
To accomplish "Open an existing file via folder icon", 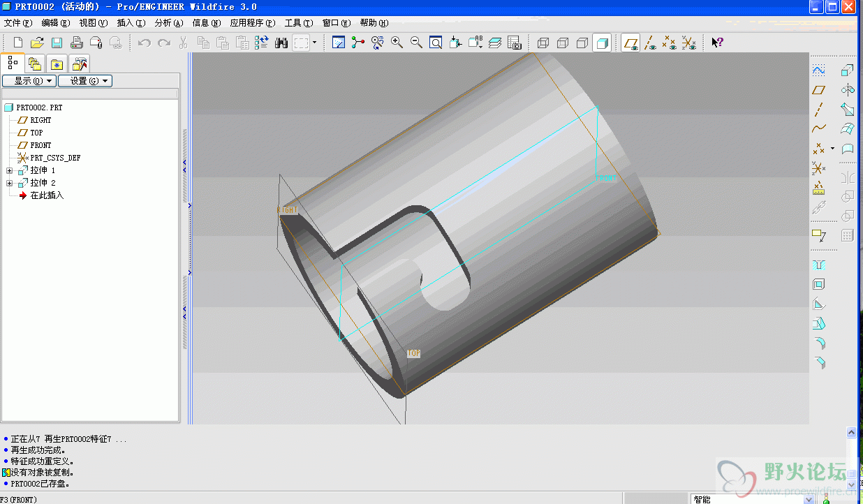I will pyautogui.click(x=37, y=43).
